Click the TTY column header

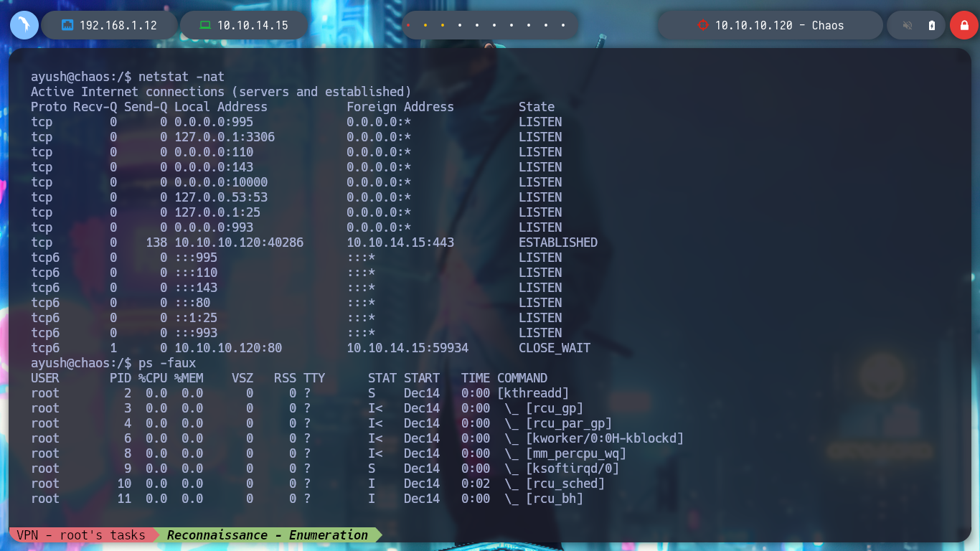pyautogui.click(x=314, y=378)
